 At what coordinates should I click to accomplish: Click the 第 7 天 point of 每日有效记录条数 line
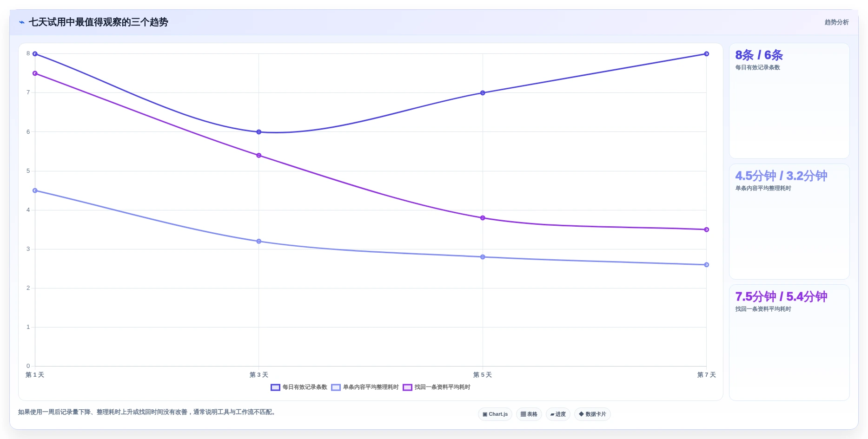click(707, 54)
